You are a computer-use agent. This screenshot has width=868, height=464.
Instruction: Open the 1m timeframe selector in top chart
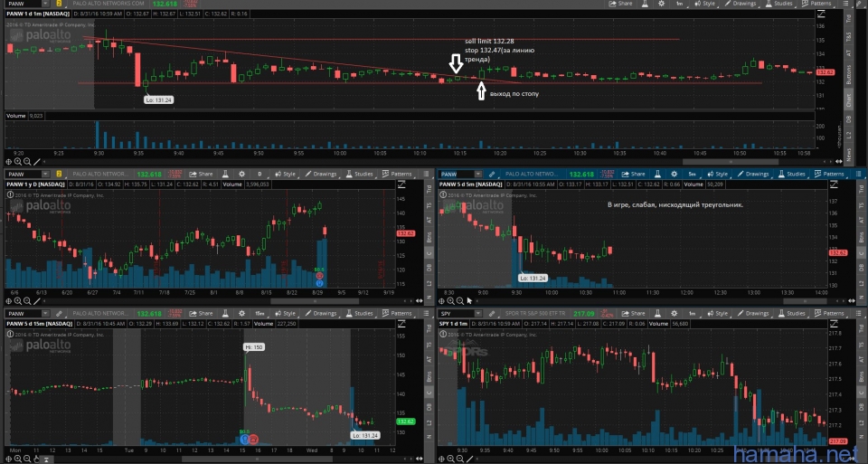[679, 4]
